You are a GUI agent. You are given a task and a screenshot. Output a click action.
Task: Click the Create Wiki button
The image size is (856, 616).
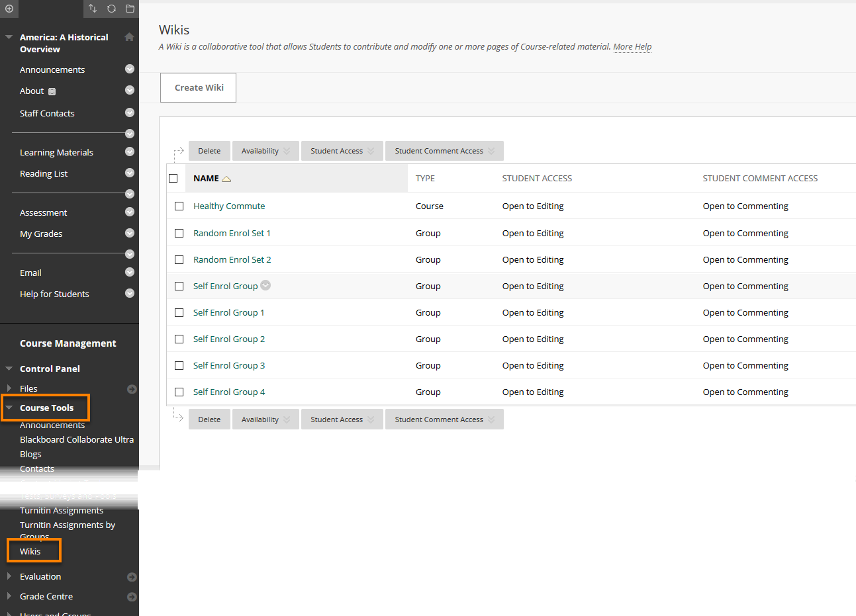[199, 87]
